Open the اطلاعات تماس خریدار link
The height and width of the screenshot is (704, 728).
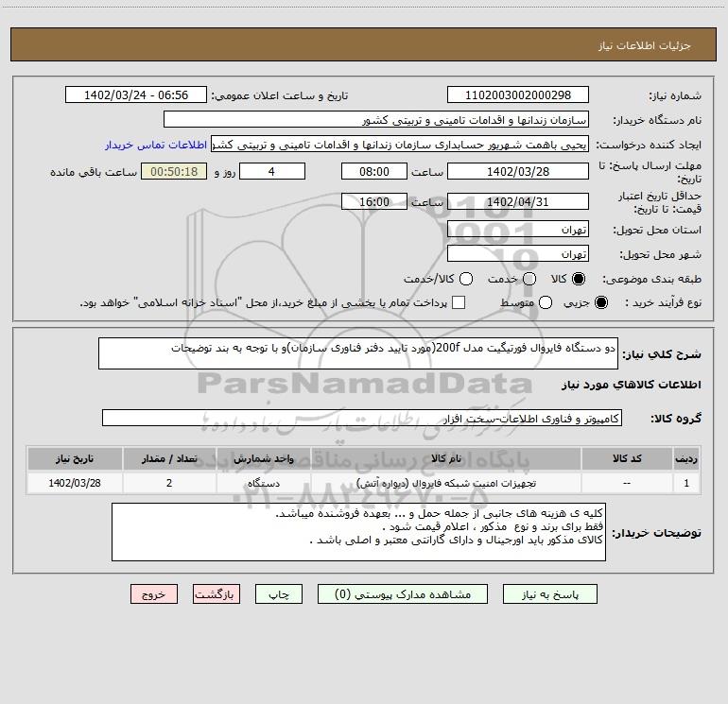click(156, 145)
